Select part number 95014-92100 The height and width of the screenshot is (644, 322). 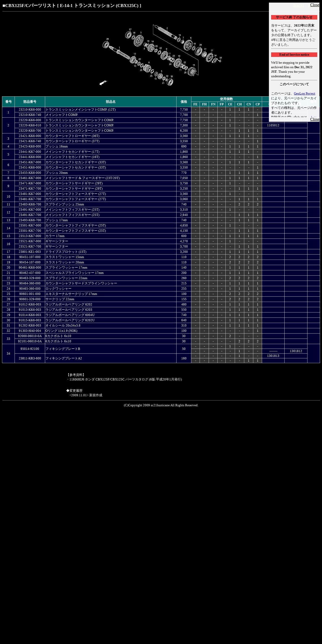coord(30,349)
